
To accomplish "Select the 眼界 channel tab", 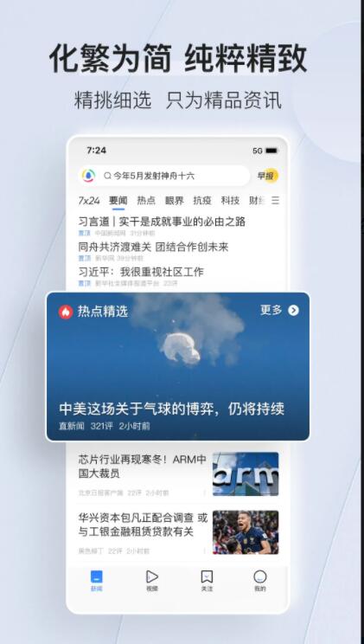I will pos(175,201).
